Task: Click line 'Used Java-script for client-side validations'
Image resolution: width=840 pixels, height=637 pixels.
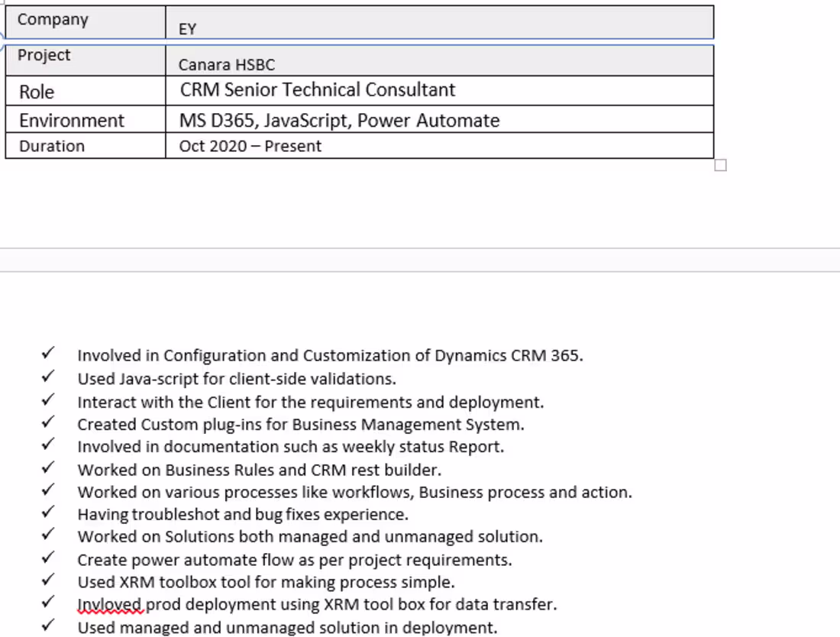Action: [237, 379]
